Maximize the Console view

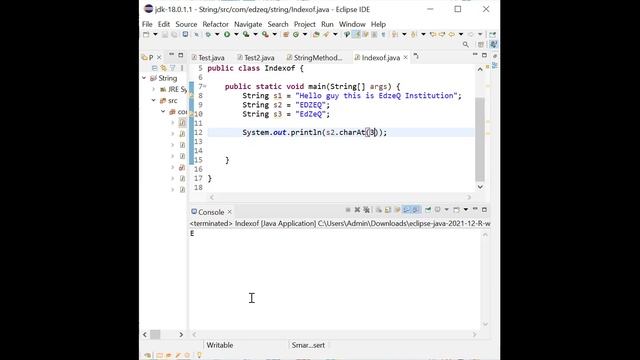tap(484, 210)
